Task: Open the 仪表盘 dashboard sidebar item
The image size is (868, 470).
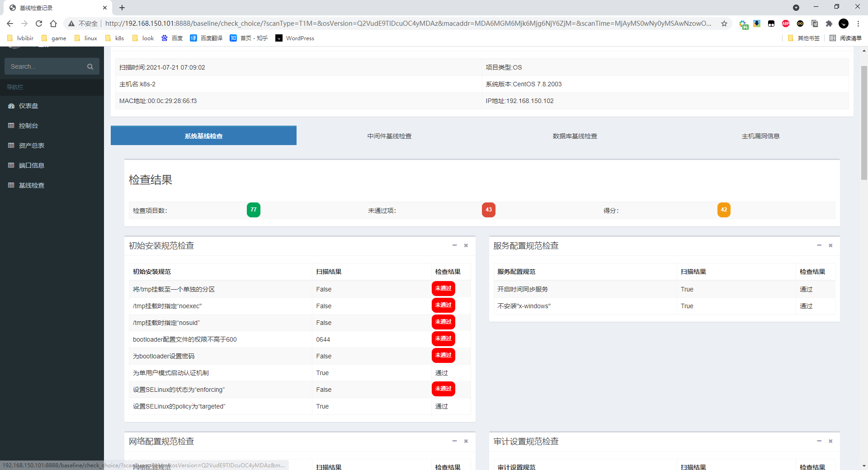Action: [x=28, y=106]
